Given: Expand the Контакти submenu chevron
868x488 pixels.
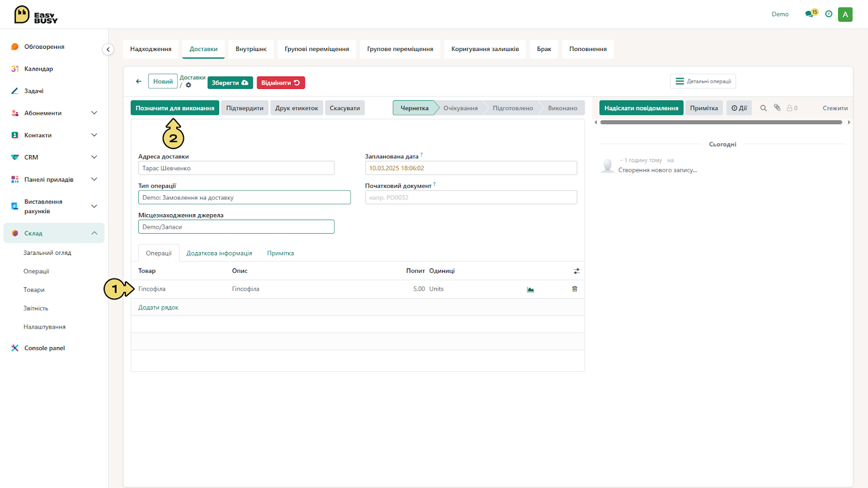Looking at the screenshot, I should point(94,135).
